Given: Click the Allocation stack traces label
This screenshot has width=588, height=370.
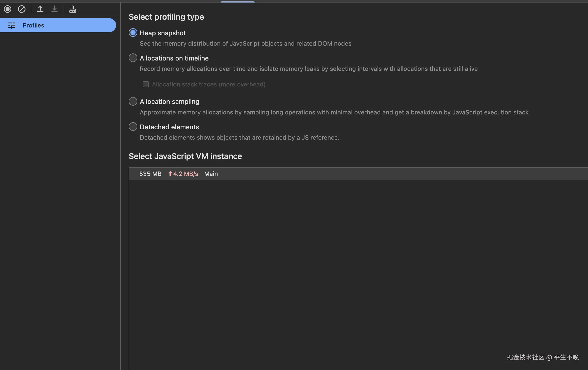Looking at the screenshot, I should 209,84.
